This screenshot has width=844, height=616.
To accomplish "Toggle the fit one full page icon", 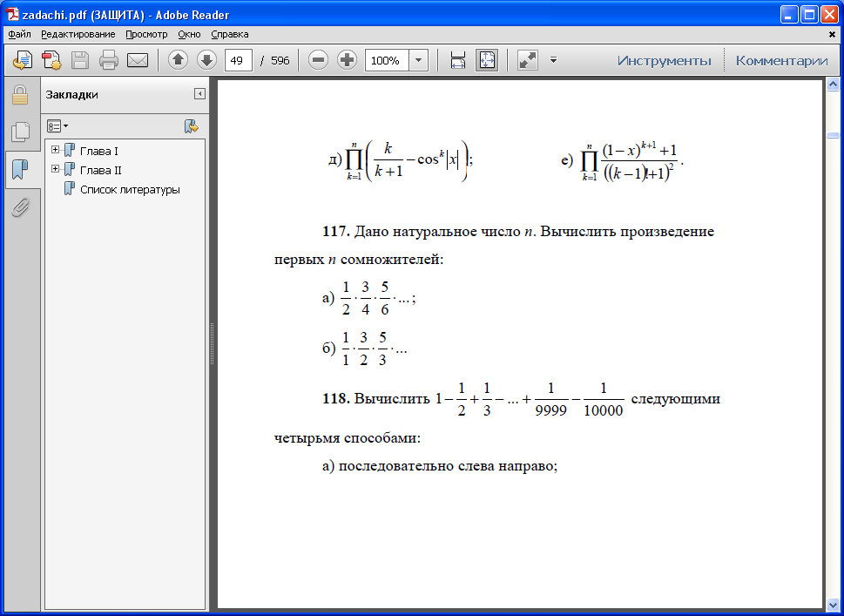I will coord(487,60).
